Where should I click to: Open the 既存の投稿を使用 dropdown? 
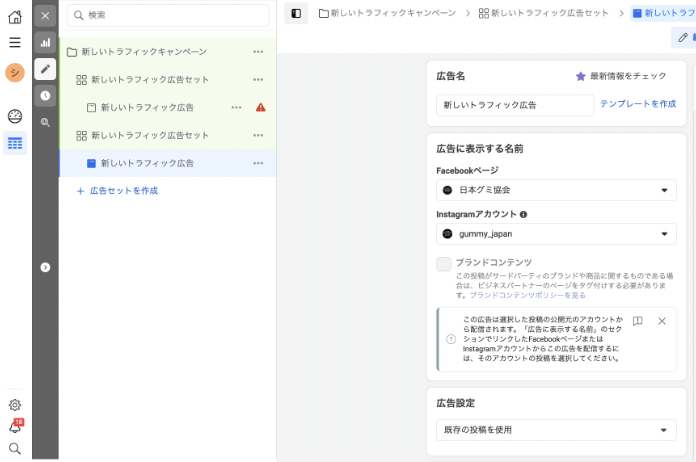(x=556, y=430)
